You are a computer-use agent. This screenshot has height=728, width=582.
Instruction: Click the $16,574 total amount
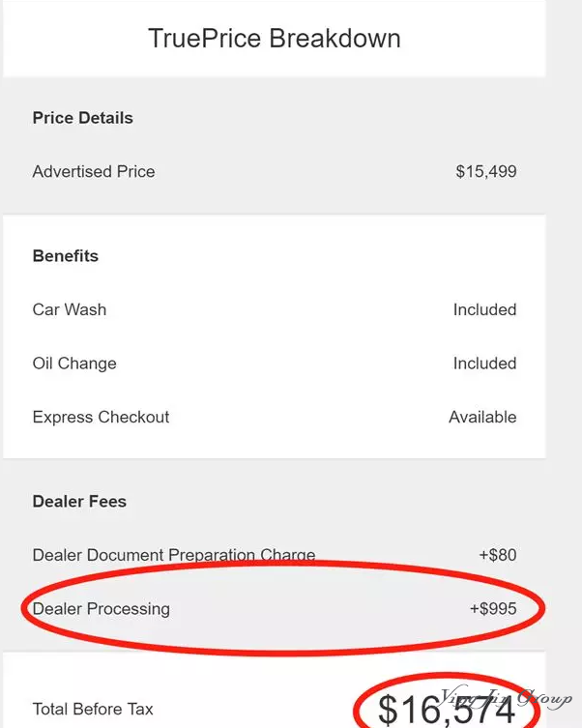[447, 710]
